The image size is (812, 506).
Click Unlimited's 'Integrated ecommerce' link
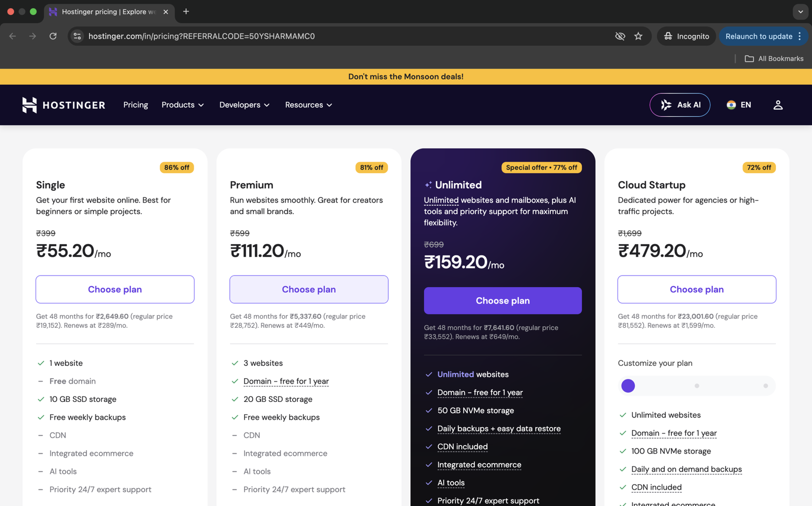click(479, 464)
